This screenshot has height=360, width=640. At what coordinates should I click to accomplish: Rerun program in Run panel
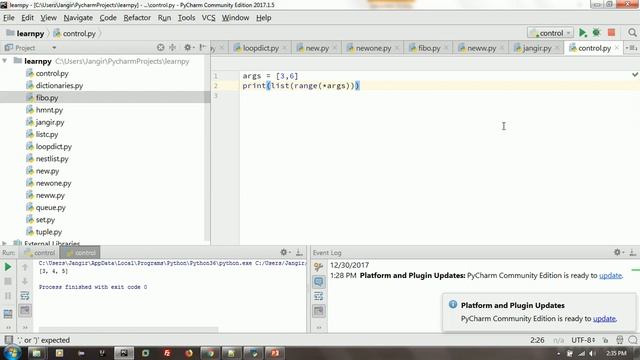(x=8, y=267)
